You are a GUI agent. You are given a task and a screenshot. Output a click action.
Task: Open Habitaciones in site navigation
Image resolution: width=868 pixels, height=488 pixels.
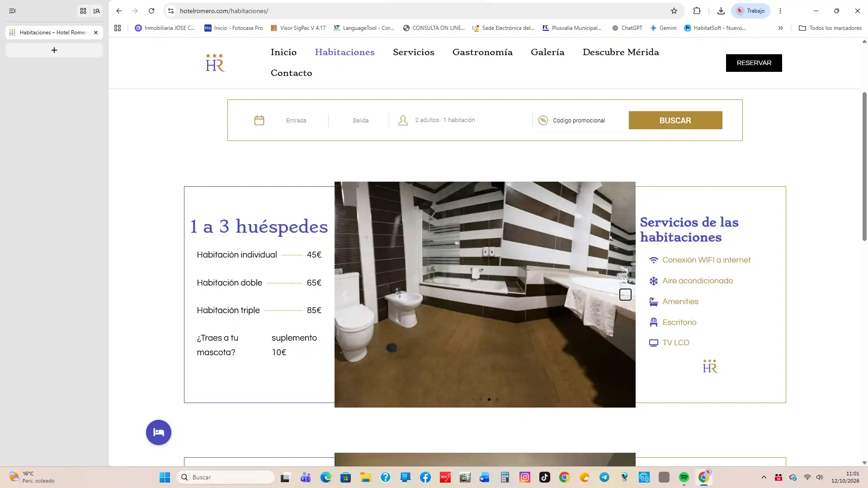click(x=344, y=52)
